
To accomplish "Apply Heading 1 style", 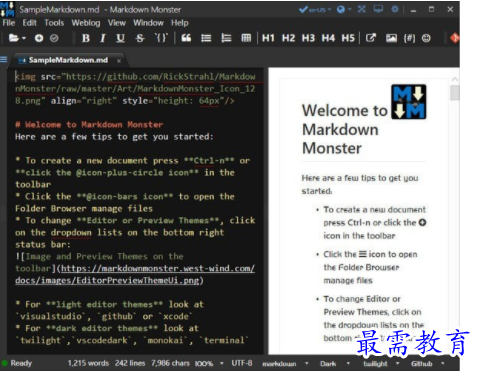I will pyautogui.click(x=268, y=38).
